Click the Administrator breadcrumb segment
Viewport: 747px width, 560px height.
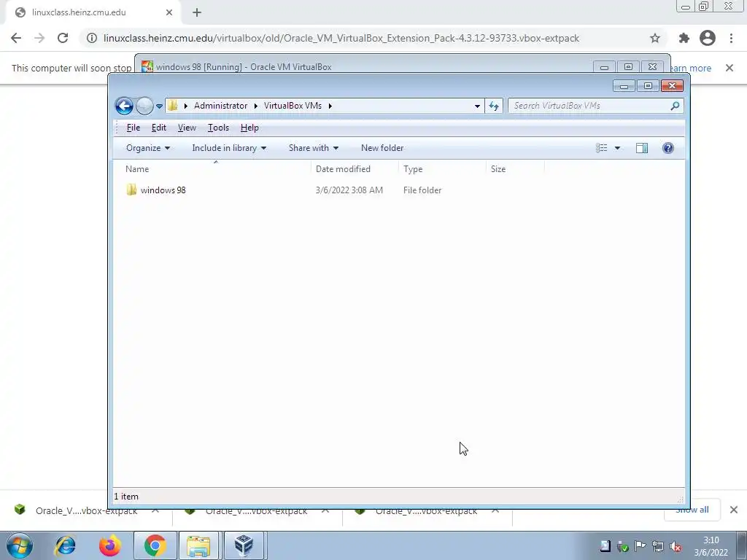tap(220, 106)
